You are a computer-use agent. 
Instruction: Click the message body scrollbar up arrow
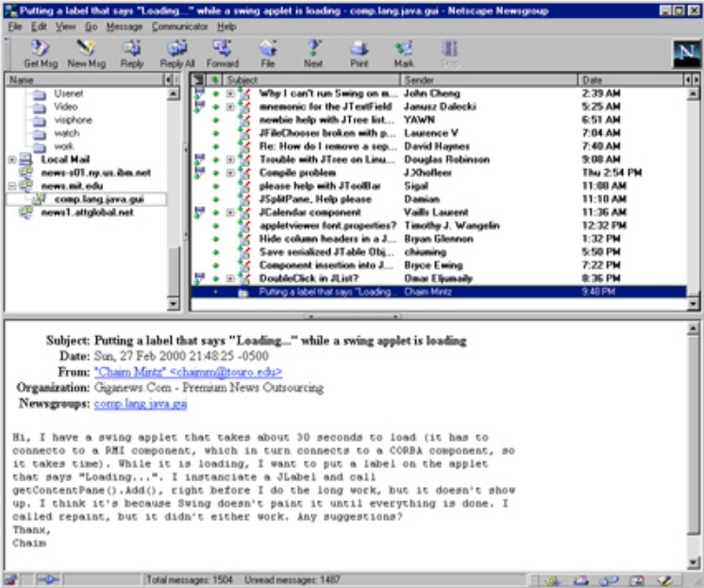(694, 328)
